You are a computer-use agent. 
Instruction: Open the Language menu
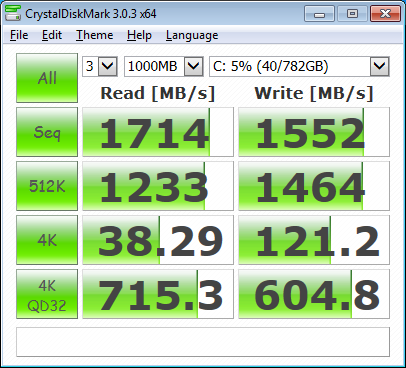192,35
